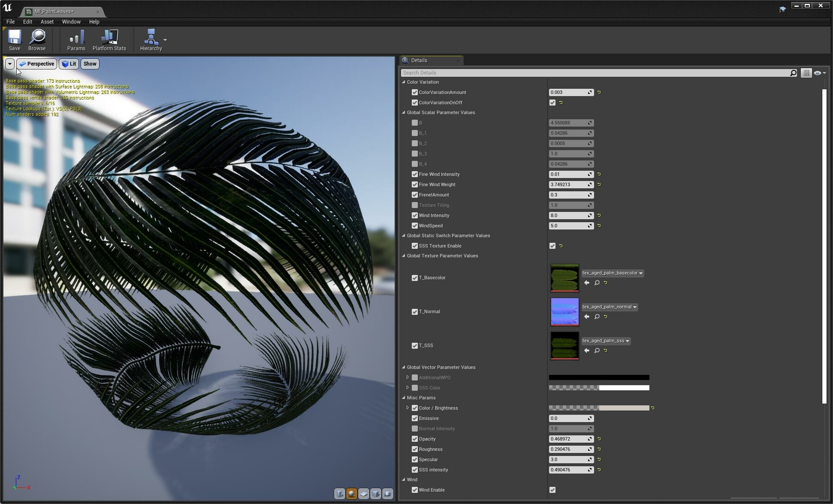Expand the SSS Color parameter
Screen dimensions: 833x504
(x=407, y=387)
